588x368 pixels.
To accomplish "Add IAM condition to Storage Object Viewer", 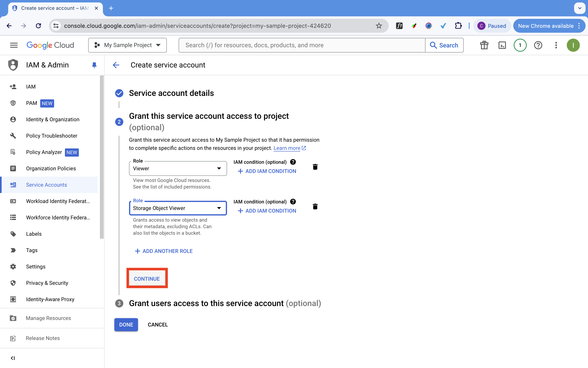I will tap(267, 211).
